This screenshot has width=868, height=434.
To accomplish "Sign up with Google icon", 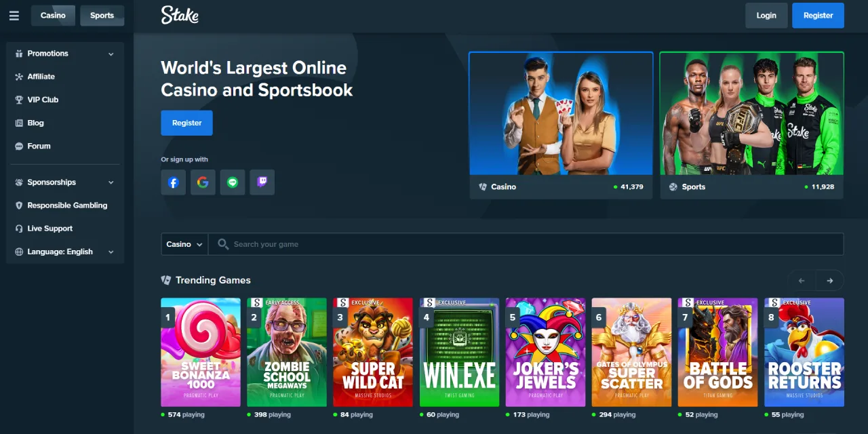I will pyautogui.click(x=203, y=182).
